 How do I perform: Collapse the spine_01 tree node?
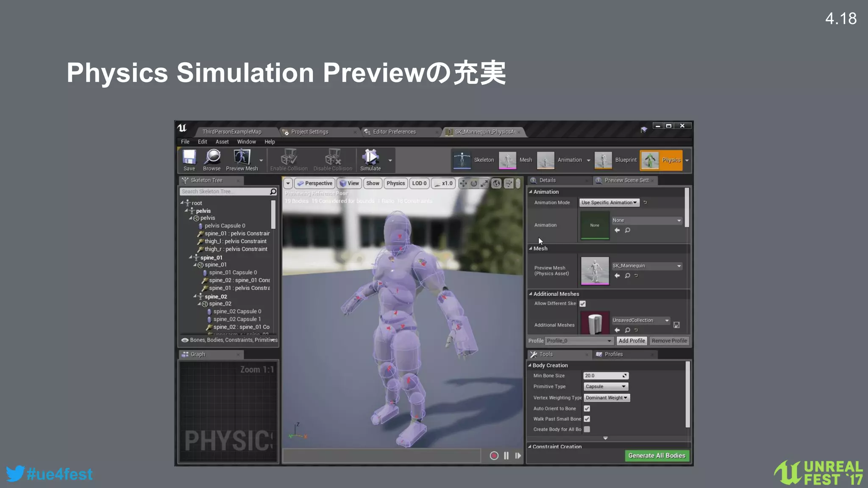pos(190,257)
